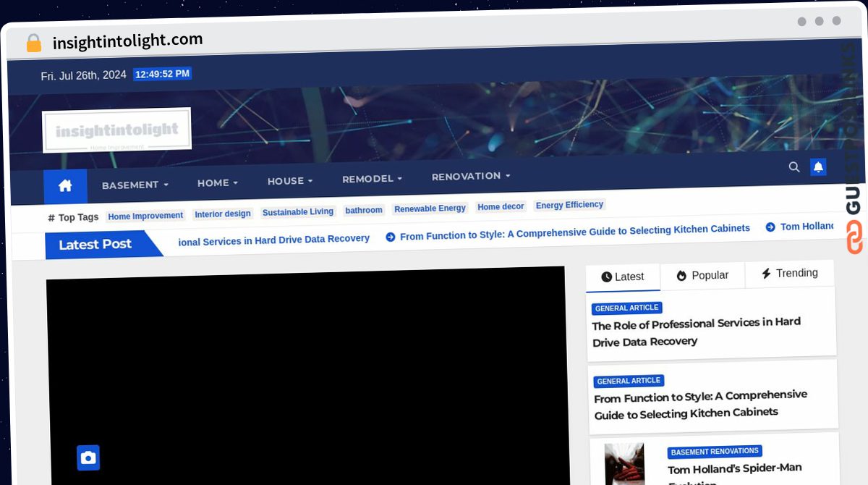Open the Home Improvement tag
The width and height of the screenshot is (868, 485).
145,216
